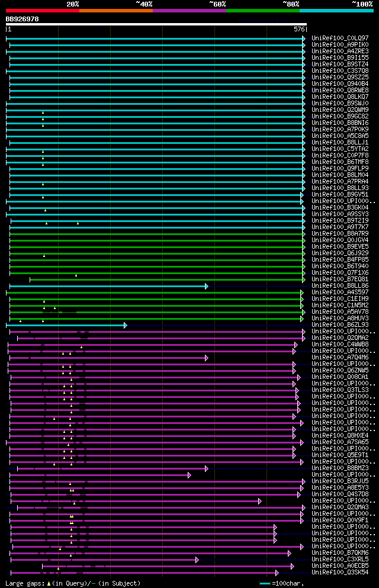
Task: Pick the UniRef100_Q3TLS3 label
Action: point(340,390)
